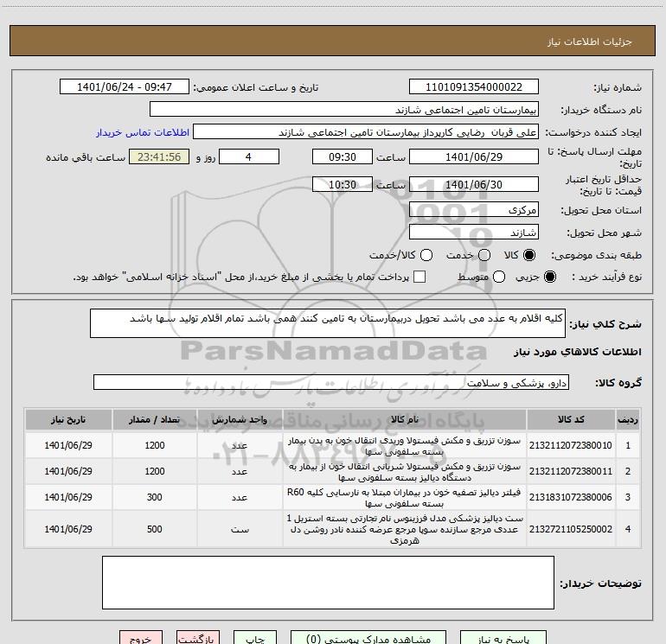Image resolution: width=666 pixels, height=644 pixels.
Task: Toggle the Islamic treasury payment checkbox
Action: click(x=419, y=277)
